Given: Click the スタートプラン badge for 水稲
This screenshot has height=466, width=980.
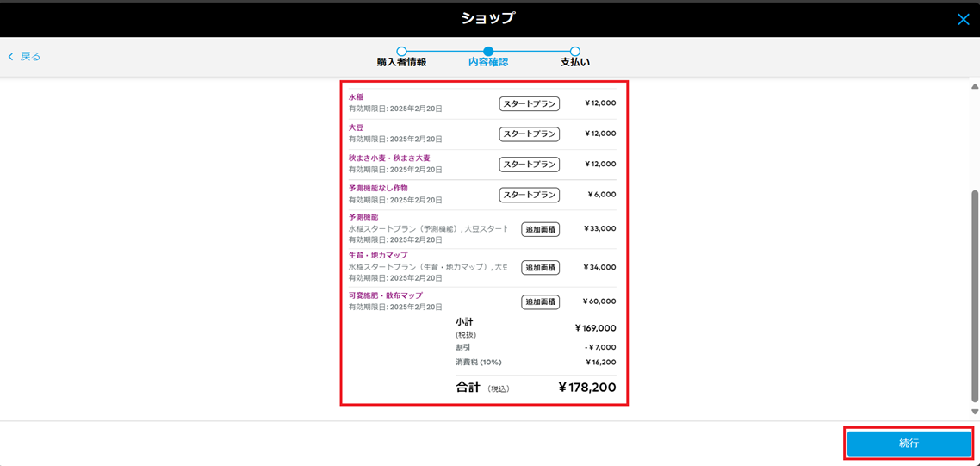Looking at the screenshot, I should coord(529,104).
